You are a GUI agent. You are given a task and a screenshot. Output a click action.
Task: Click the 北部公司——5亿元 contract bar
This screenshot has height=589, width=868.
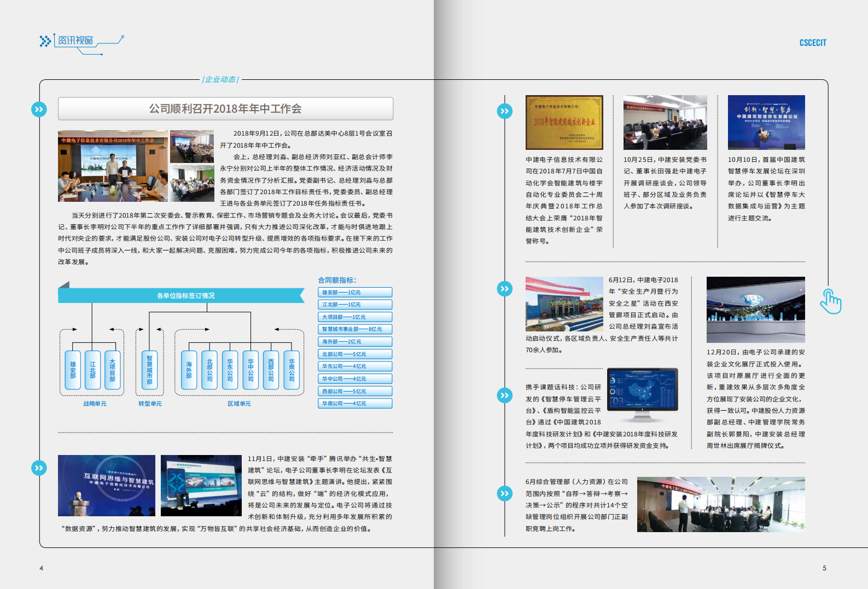click(x=355, y=354)
